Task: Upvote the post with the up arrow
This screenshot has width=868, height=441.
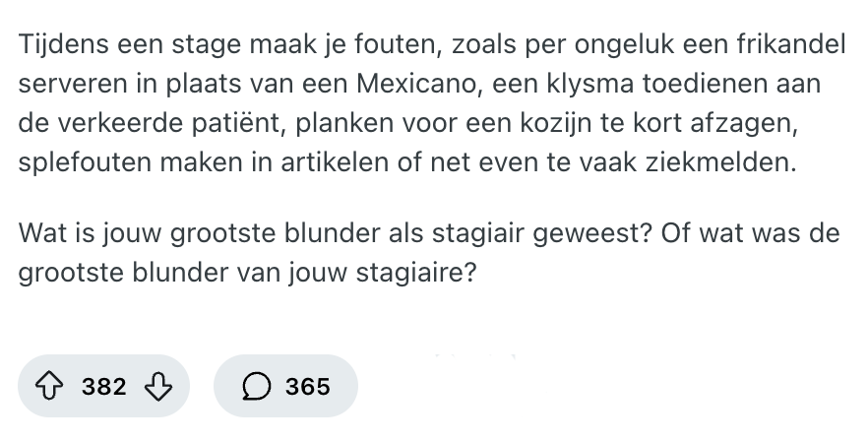Action: coord(55,387)
